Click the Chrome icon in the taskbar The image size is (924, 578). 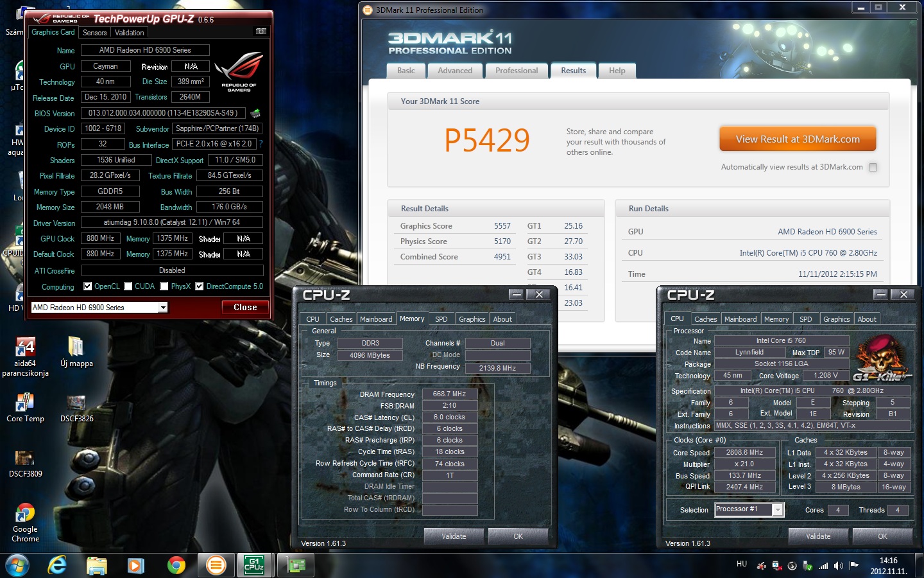176,566
